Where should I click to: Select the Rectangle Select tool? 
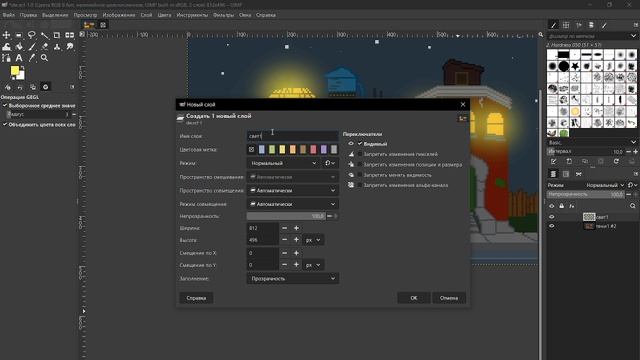pos(19,36)
